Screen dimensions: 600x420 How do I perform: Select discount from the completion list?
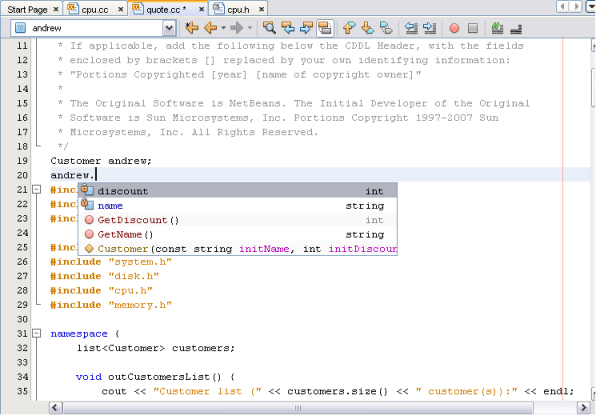click(x=123, y=191)
